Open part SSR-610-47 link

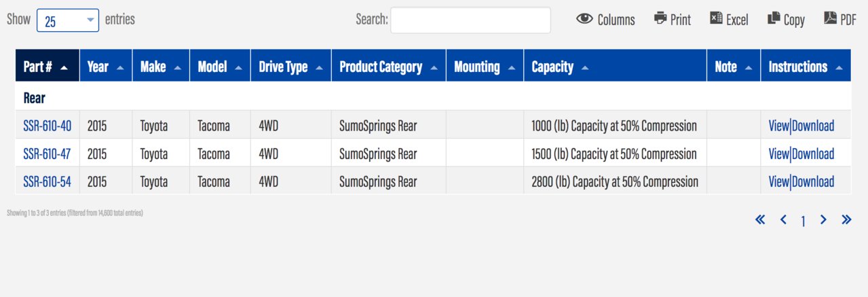click(47, 154)
